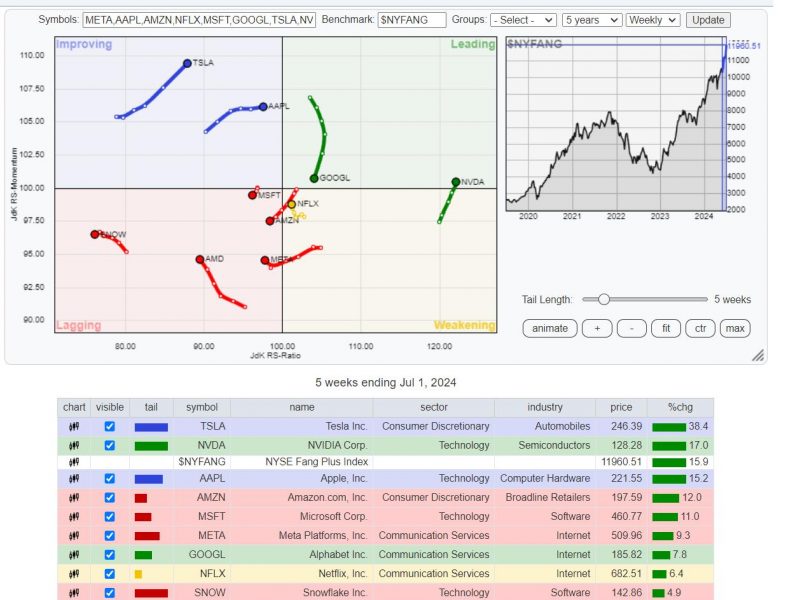Click MSFT marker dot on graph
The height and width of the screenshot is (600, 800).
pos(252,195)
